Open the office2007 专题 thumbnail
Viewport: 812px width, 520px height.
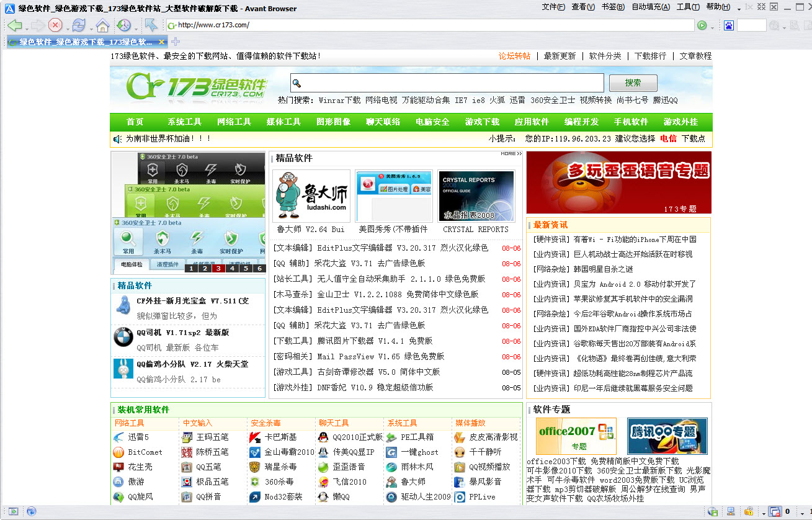(x=576, y=436)
